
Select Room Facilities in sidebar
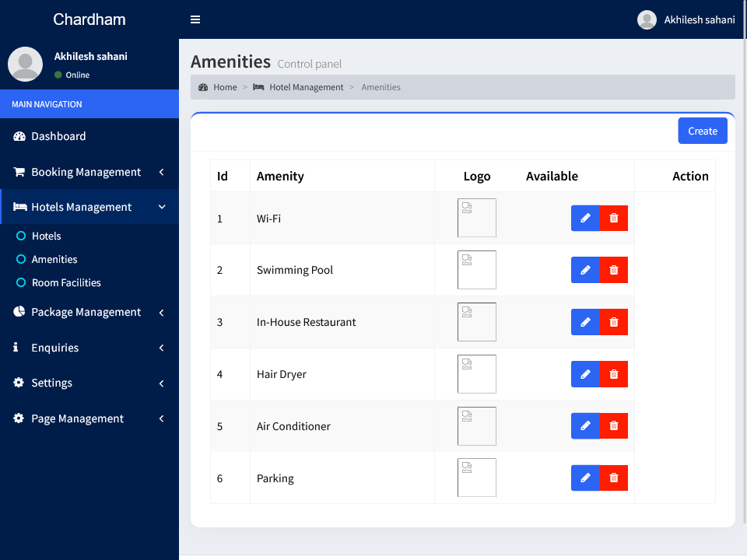(66, 283)
